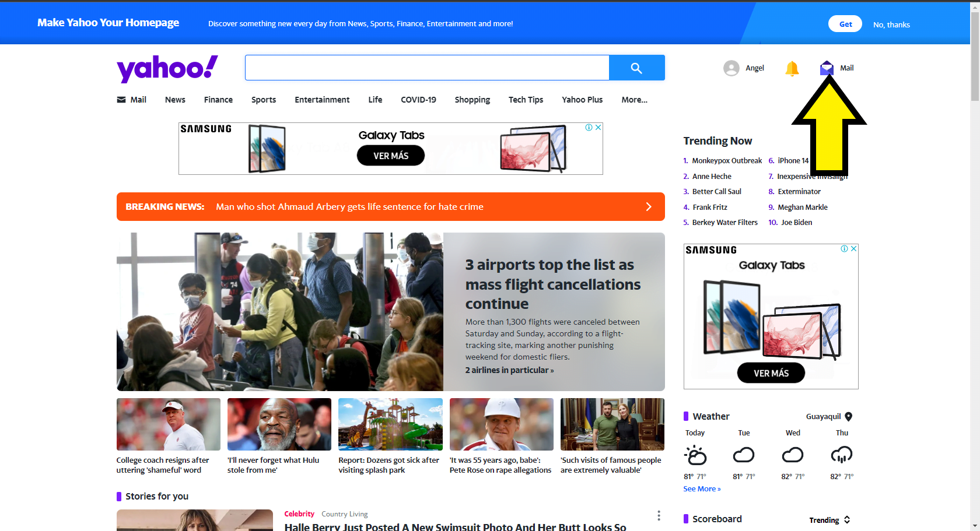
Task: Click the Yahoo logo
Action: (167, 68)
